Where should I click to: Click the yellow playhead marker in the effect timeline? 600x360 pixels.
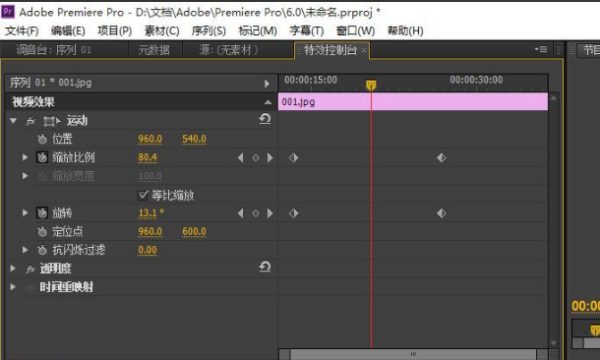(371, 85)
